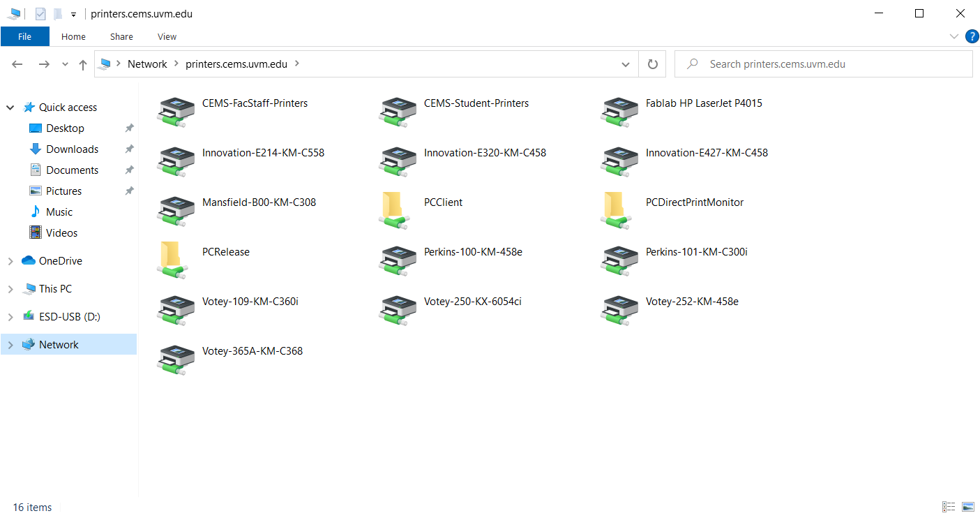Select the Innovation-E214-KM-C558 printer icon
Viewport: 980px width, 518px height.
click(176, 161)
